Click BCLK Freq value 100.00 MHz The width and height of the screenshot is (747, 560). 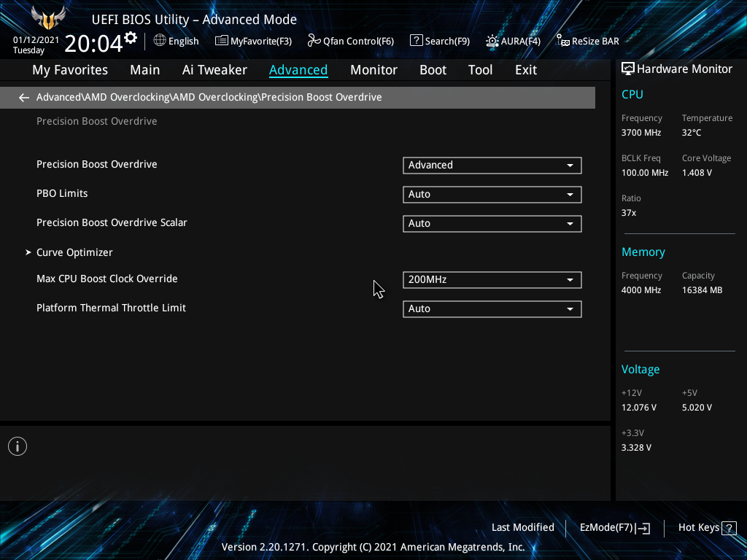pyautogui.click(x=645, y=172)
